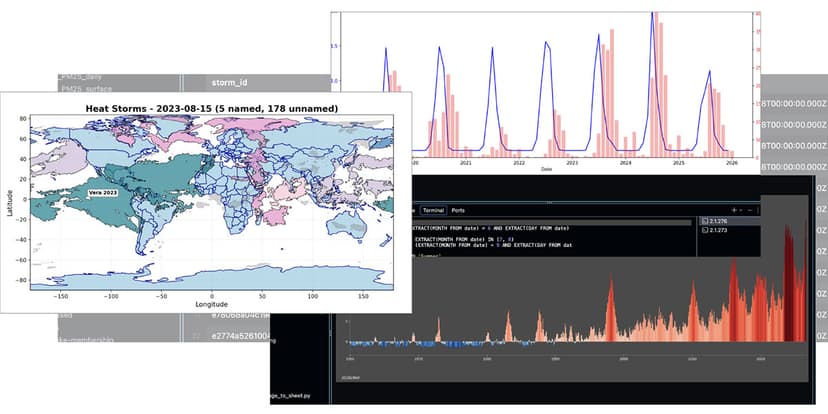Switch to the Terminal tab
The image size is (828, 414).
(x=433, y=210)
